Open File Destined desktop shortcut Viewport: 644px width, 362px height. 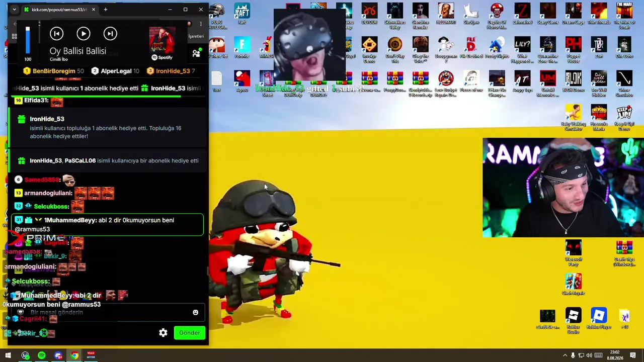click(x=471, y=48)
